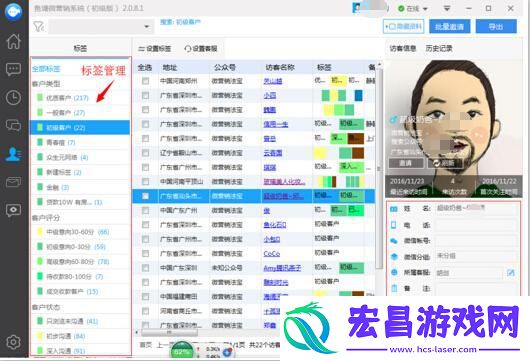Click the 批量邀请 button

450,26
